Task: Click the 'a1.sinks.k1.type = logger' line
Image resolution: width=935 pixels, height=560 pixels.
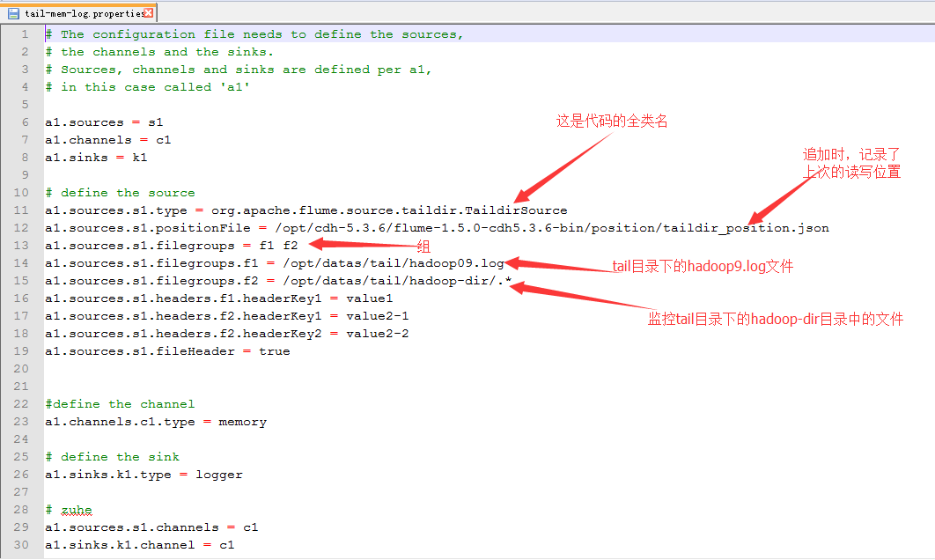Action: pos(144,475)
